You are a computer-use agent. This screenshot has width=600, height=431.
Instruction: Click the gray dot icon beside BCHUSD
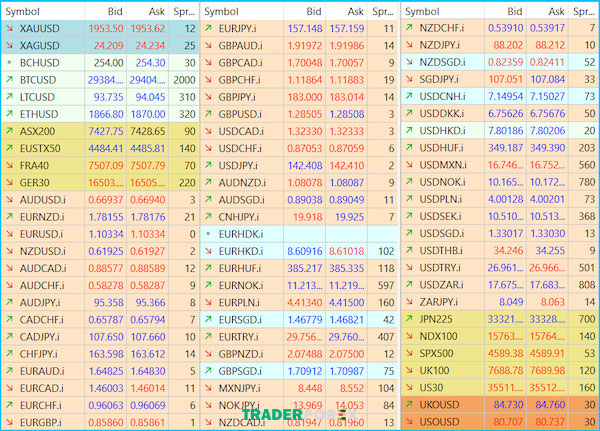(10, 62)
